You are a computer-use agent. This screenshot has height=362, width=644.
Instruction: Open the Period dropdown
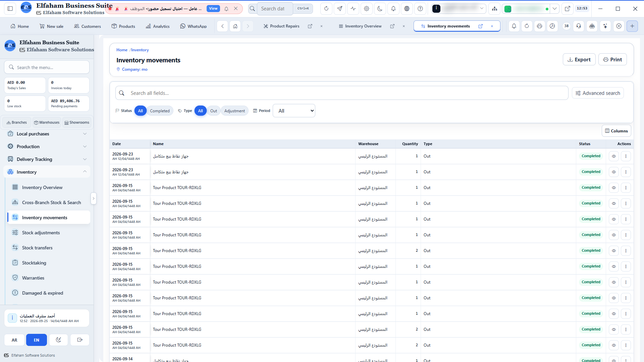[x=294, y=111]
